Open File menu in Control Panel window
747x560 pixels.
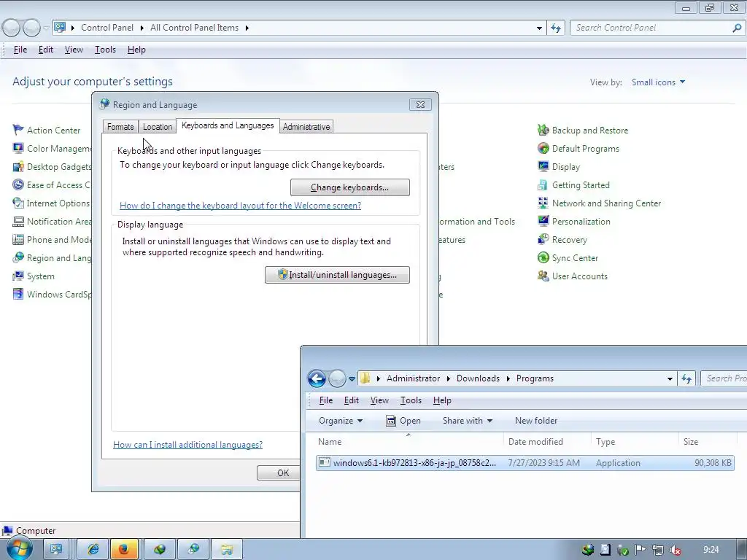20,50
